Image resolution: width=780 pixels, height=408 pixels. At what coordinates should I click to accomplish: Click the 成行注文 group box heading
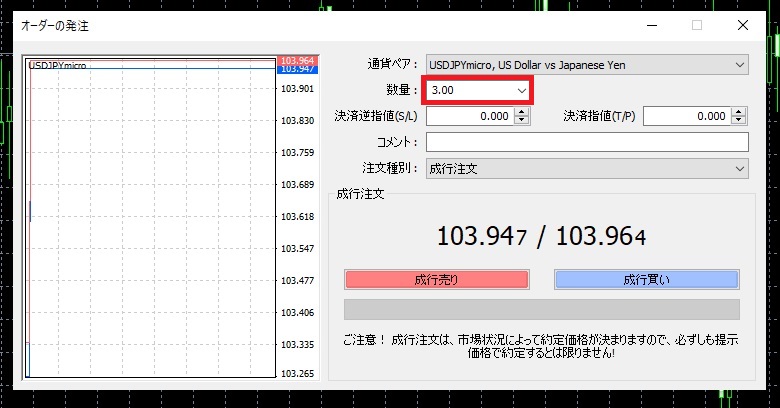tap(360, 194)
